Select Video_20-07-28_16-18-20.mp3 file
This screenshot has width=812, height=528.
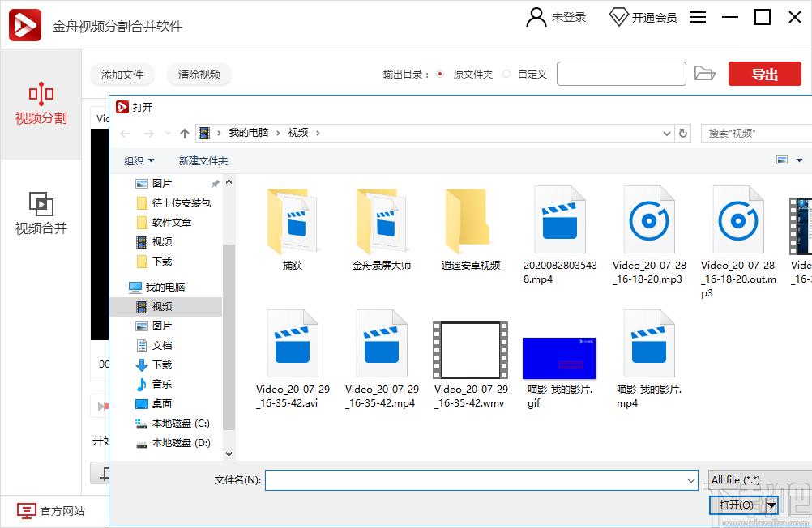click(x=649, y=236)
